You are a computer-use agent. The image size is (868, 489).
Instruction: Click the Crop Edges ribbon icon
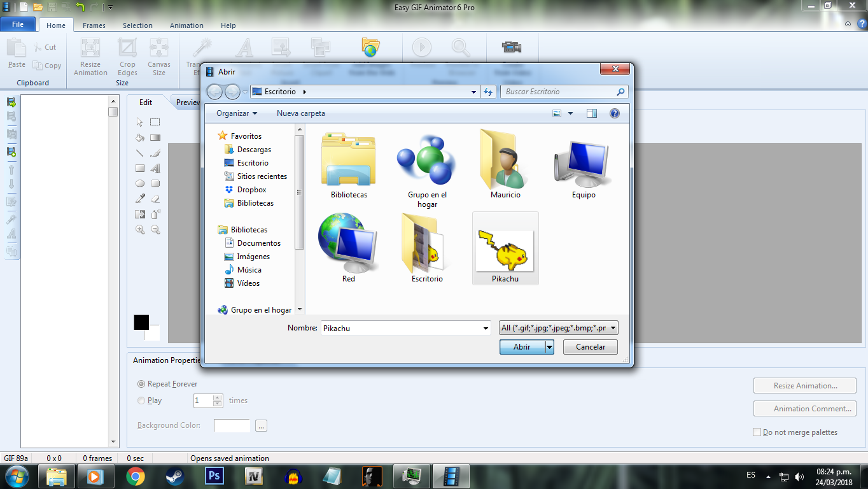coord(127,57)
